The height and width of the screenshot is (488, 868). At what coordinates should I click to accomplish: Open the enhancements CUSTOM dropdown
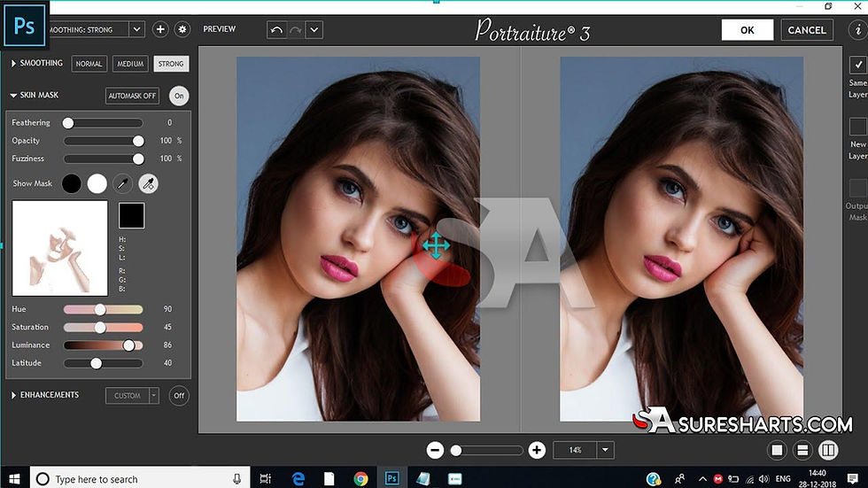(154, 396)
